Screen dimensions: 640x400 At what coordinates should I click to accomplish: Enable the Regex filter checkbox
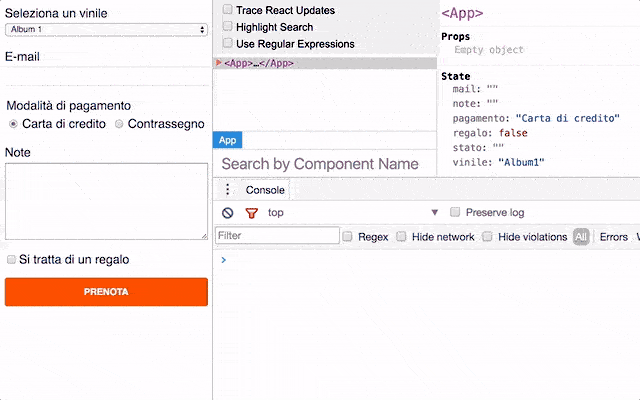pyautogui.click(x=348, y=237)
